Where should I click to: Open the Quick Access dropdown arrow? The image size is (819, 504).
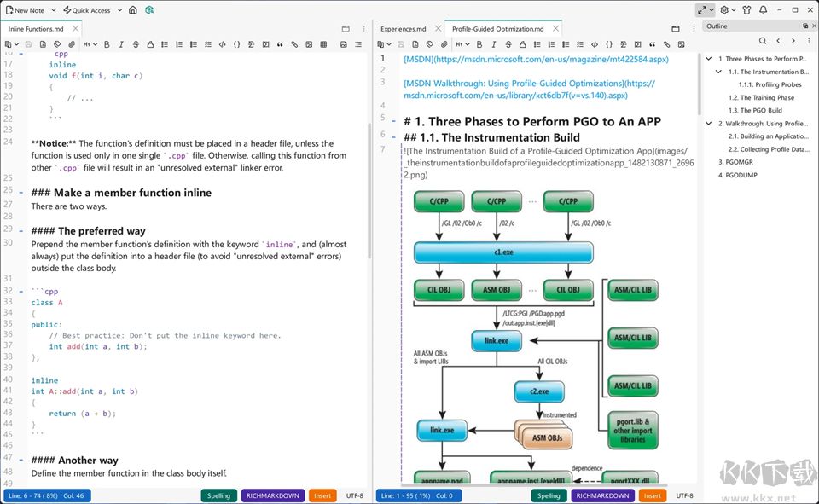coord(119,10)
